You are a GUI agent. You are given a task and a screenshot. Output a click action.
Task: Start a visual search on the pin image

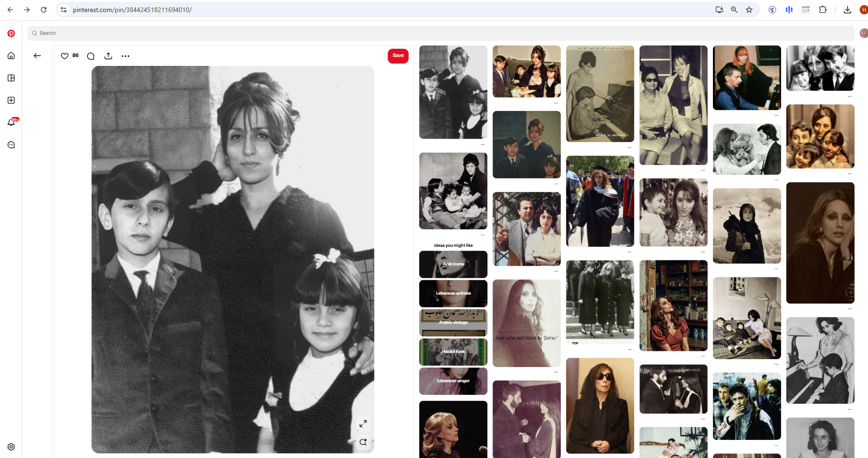click(363, 442)
